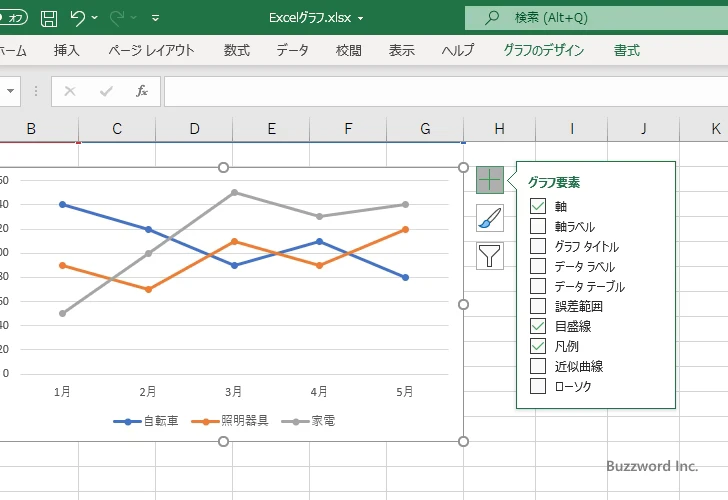Switch to the 書式 tab
Viewport: 728px width, 500px height.
pos(627,50)
